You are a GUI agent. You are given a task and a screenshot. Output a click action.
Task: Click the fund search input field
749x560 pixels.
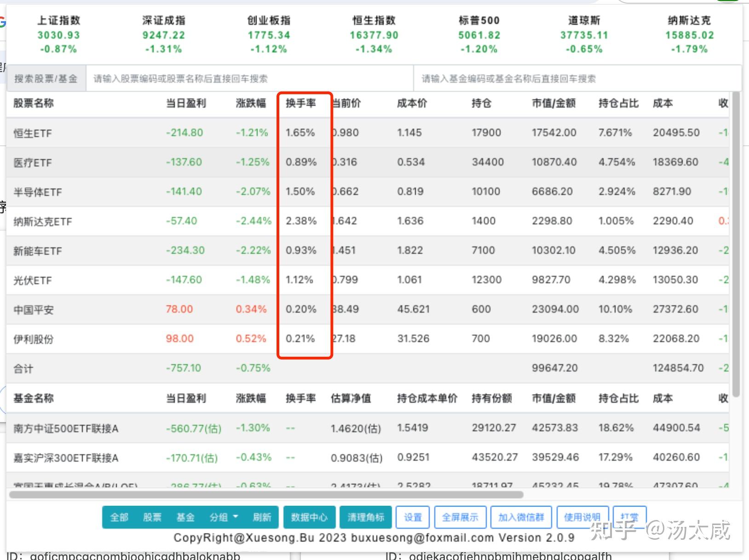(577, 79)
